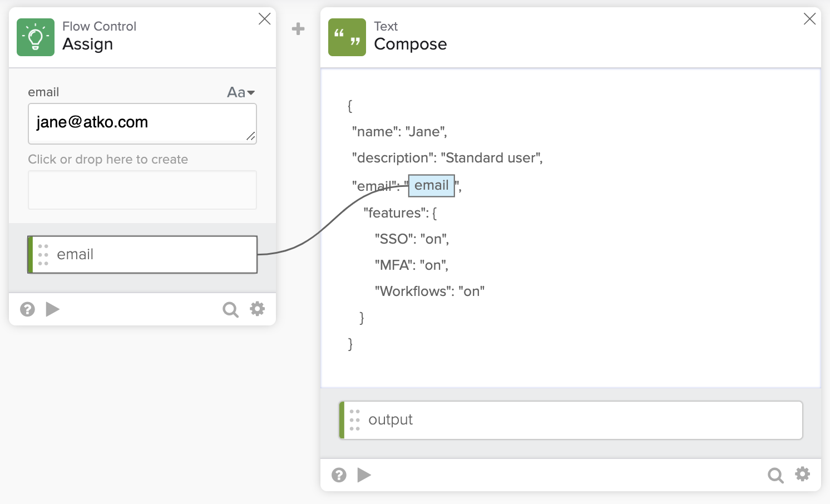The width and height of the screenshot is (830, 504).
Task: Click the email tag inside Compose text
Action: coord(431,186)
